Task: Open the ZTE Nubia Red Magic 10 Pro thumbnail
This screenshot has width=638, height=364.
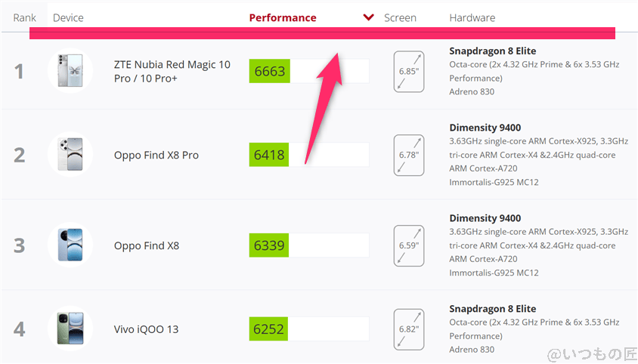Action: [x=70, y=71]
